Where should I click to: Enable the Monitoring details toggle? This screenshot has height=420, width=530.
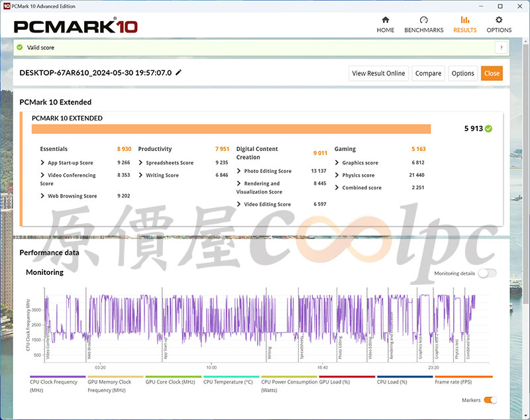tap(487, 273)
